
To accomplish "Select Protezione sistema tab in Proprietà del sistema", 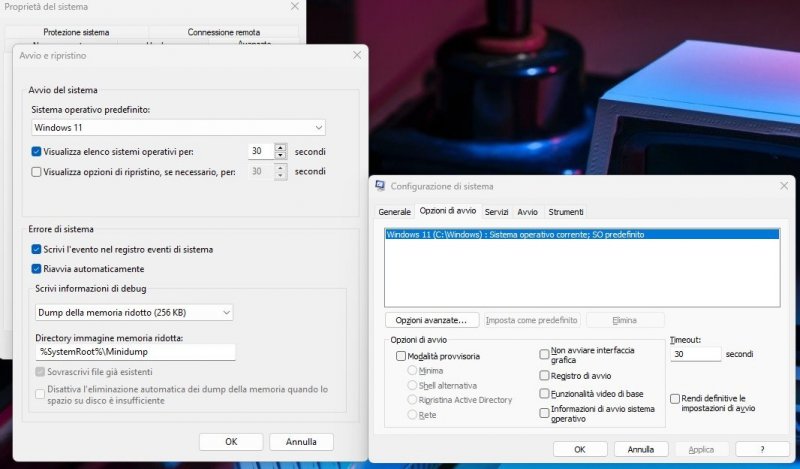I will click(76, 32).
